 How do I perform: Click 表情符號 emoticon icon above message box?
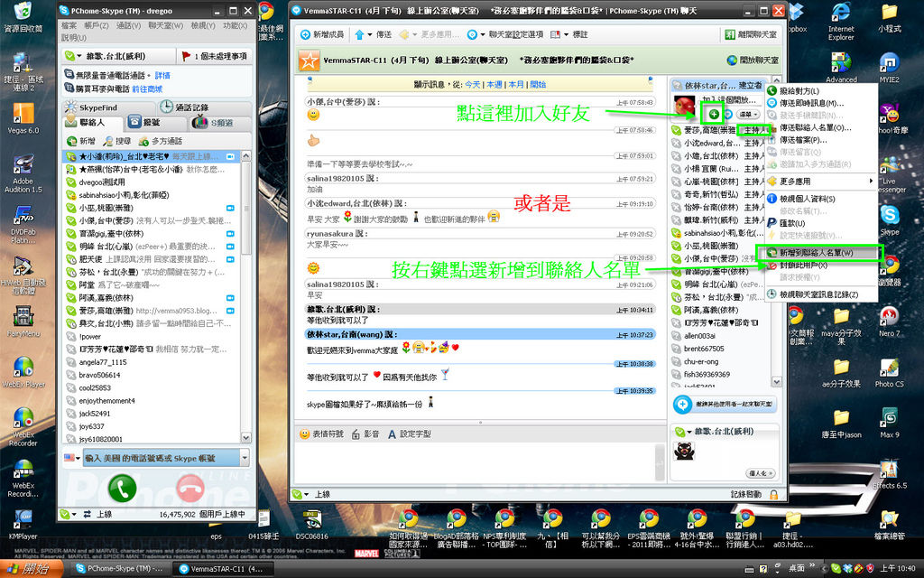pos(305,434)
